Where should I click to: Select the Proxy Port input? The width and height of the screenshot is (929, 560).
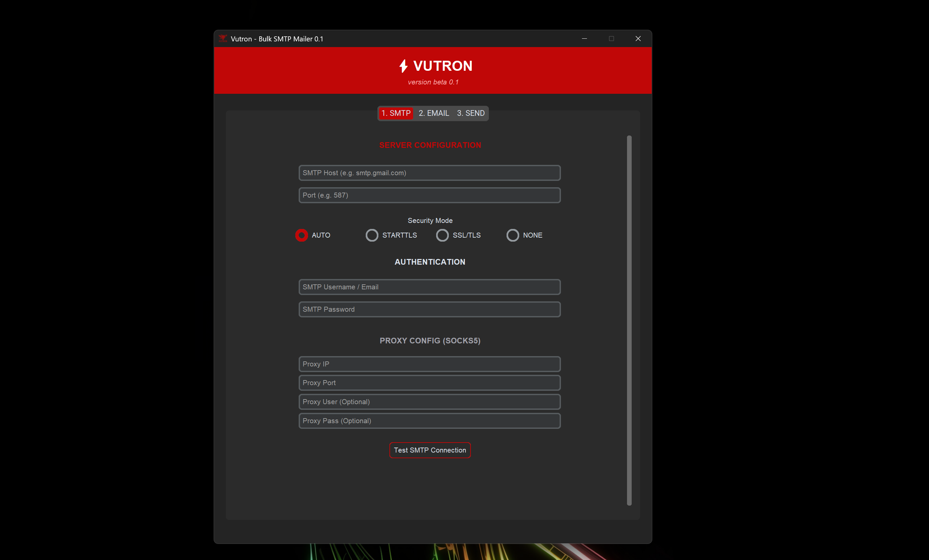[429, 383]
